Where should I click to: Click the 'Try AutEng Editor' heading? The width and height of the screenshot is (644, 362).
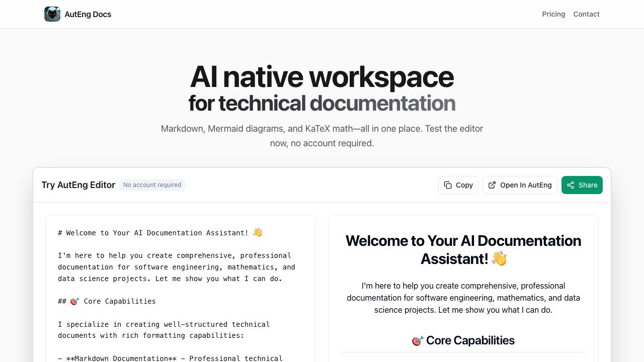pyautogui.click(x=78, y=185)
